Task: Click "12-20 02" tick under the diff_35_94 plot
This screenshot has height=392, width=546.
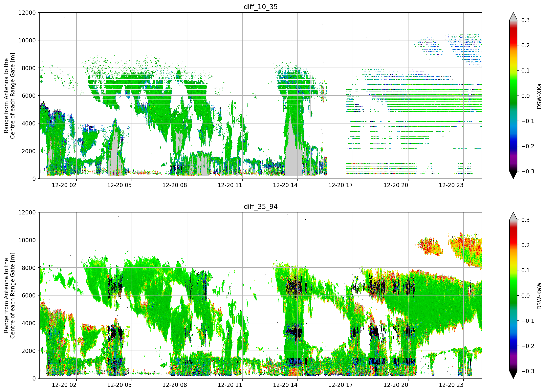Action: tap(64, 385)
